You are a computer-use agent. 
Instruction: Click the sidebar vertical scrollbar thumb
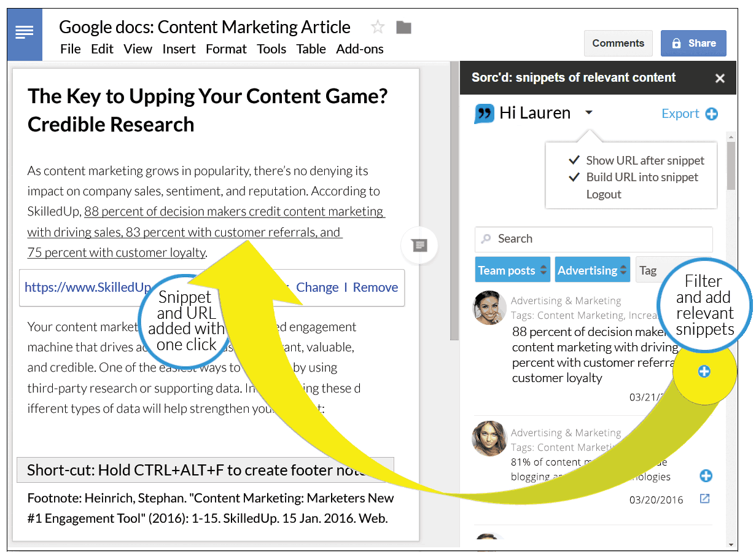tap(731, 165)
